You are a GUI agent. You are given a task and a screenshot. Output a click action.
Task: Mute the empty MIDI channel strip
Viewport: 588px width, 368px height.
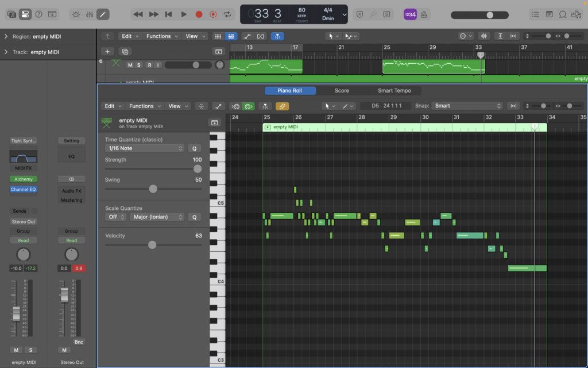tap(16, 350)
